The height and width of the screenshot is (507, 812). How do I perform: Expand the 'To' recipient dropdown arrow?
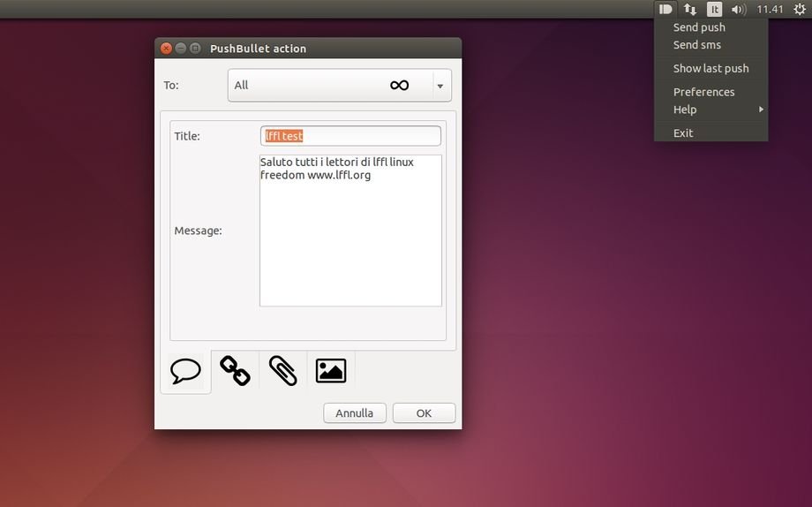(x=440, y=86)
